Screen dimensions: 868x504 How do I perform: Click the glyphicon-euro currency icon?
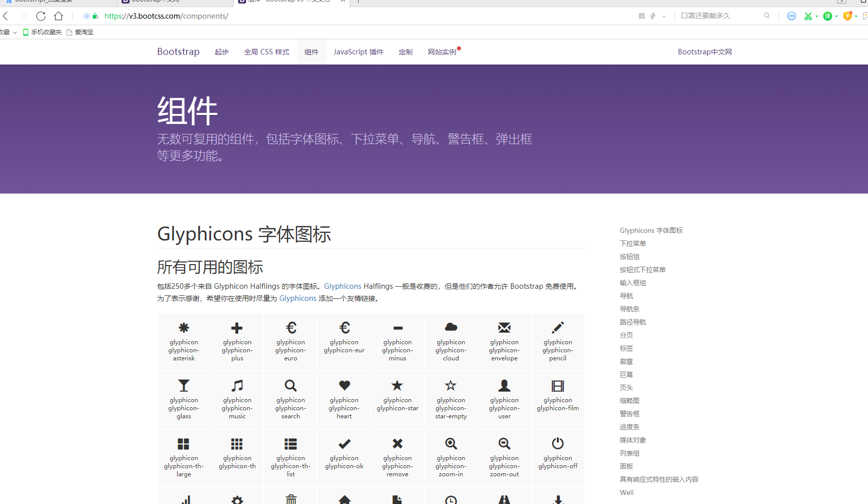coord(290,327)
